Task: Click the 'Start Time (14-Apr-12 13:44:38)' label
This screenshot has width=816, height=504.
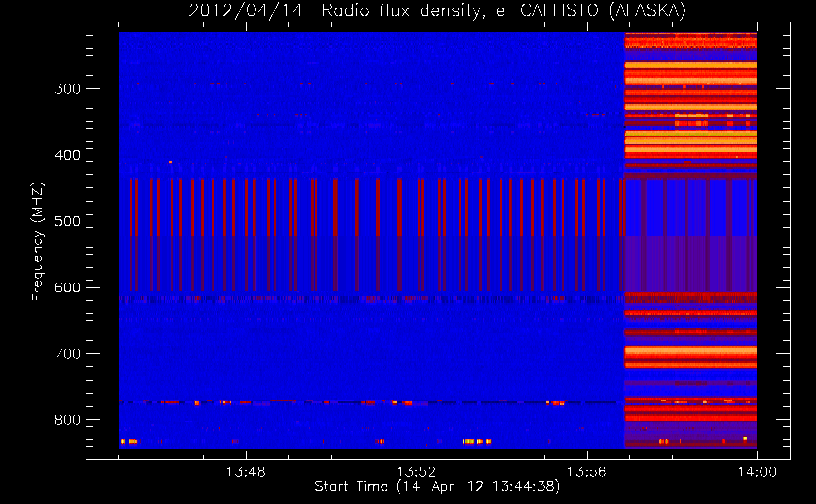Action: [x=437, y=486]
